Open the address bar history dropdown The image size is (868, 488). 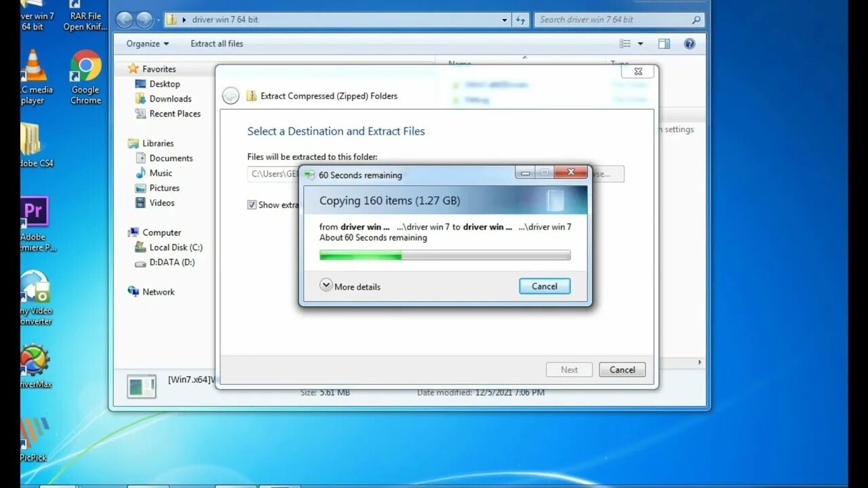[x=504, y=20]
